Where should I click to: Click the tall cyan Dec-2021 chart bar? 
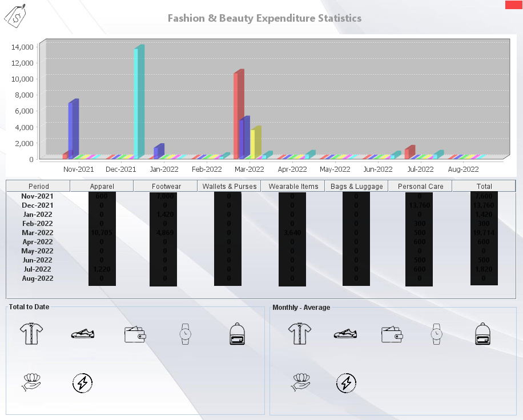[139, 102]
